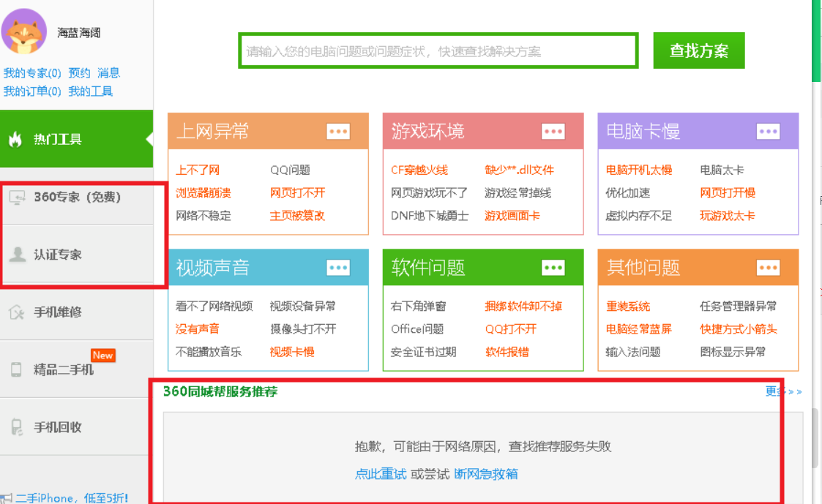Screen dimensions: 822x504
Task: Open 我的工具 link
Action: (91, 91)
